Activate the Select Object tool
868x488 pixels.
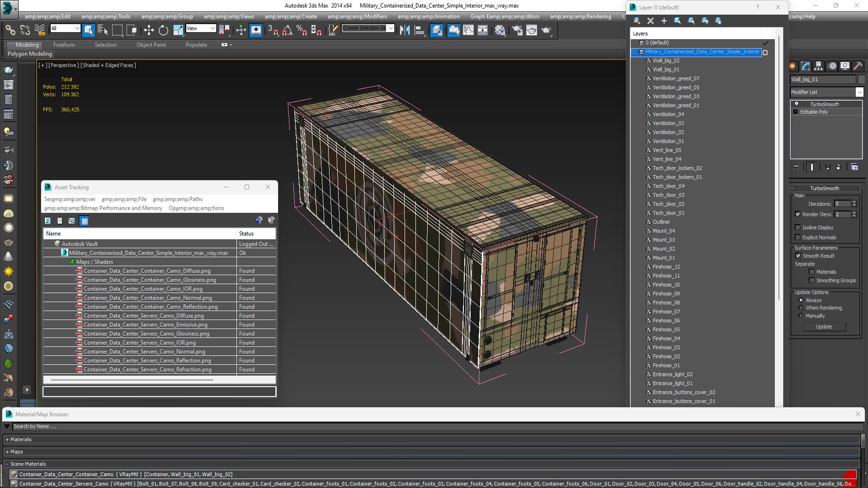[x=89, y=30]
